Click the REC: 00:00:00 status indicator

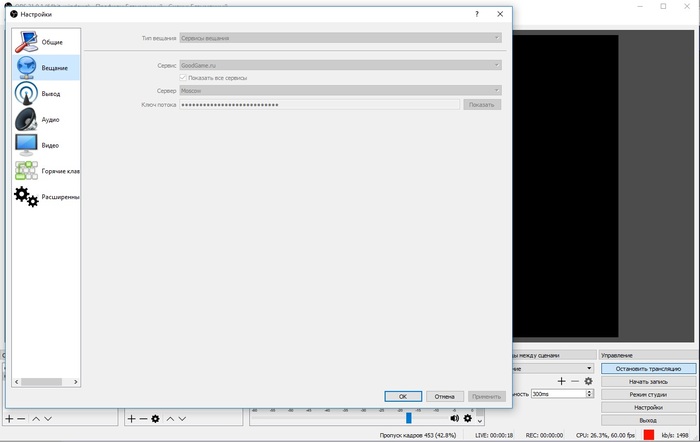pyautogui.click(x=544, y=435)
